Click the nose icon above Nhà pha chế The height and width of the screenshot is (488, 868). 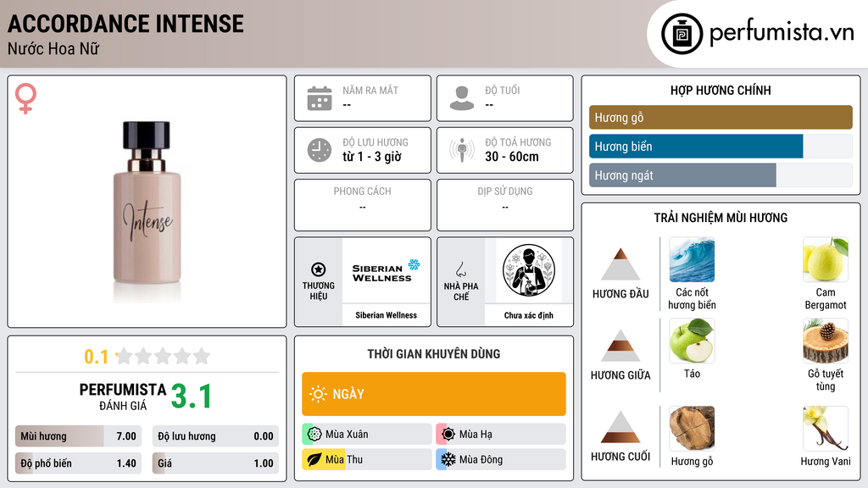460,270
